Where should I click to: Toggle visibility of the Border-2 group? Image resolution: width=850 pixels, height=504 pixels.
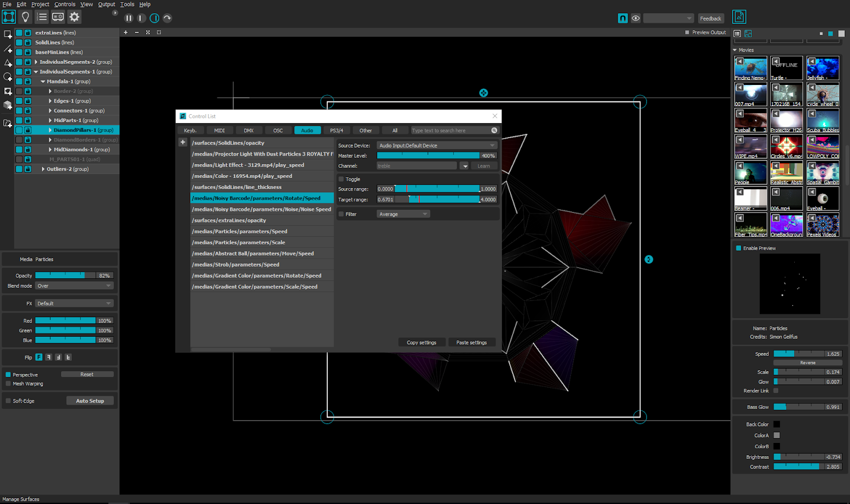pyautogui.click(x=18, y=91)
